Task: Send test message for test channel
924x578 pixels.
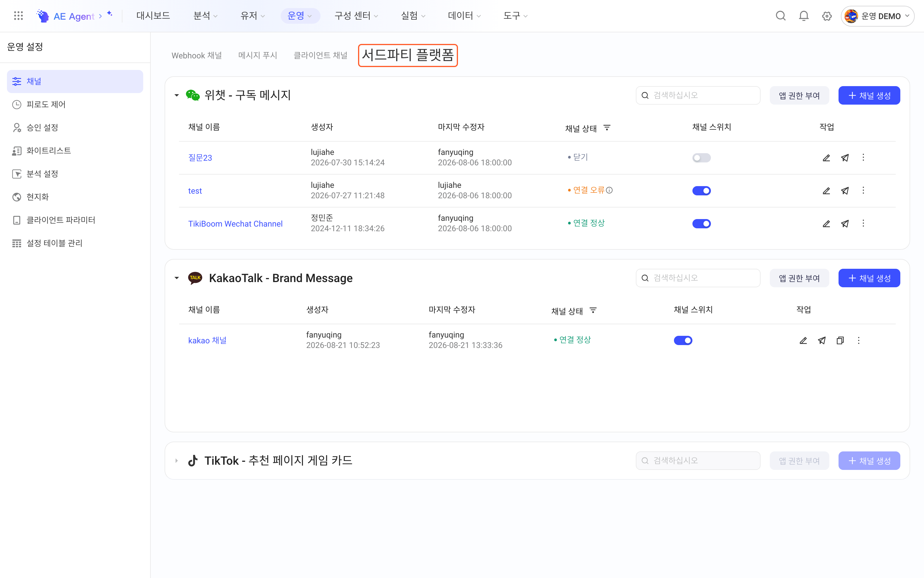Action: (845, 191)
